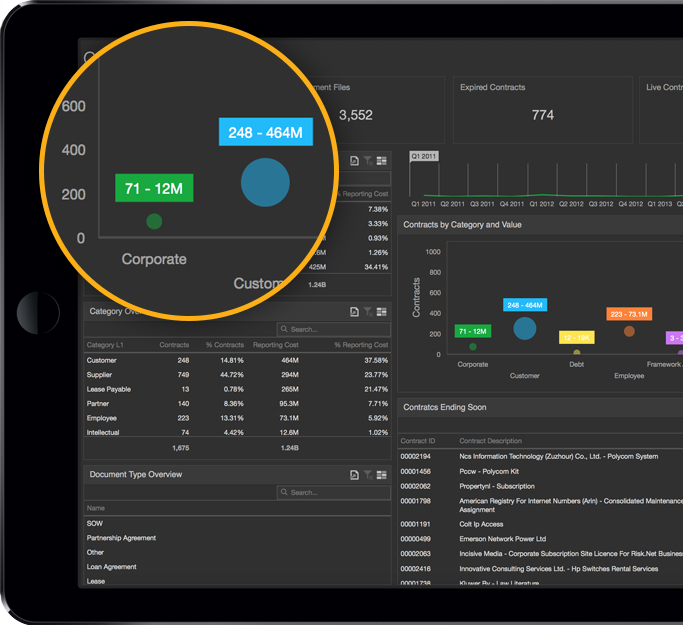This screenshot has width=683, height=625.
Task: Click the table view icon in the topmost table panel
Action: pos(382,161)
